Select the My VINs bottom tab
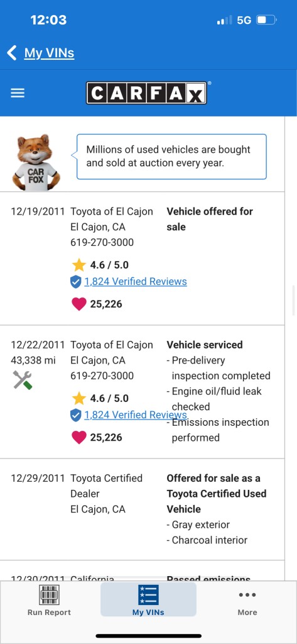This screenshot has height=644, width=297. pos(148,599)
